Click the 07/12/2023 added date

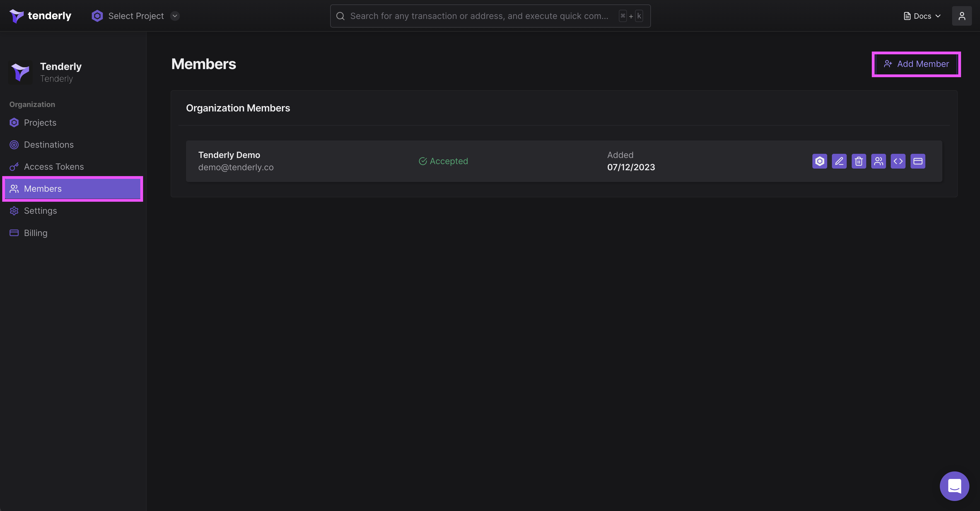[x=631, y=167]
